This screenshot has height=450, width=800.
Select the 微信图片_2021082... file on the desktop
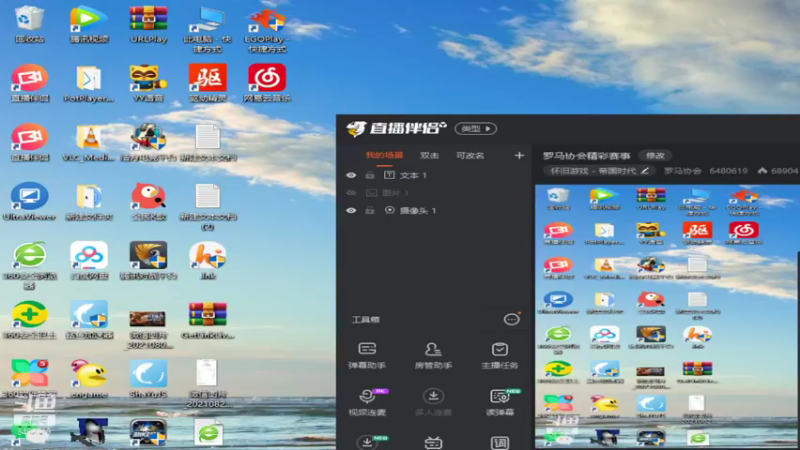tap(207, 383)
